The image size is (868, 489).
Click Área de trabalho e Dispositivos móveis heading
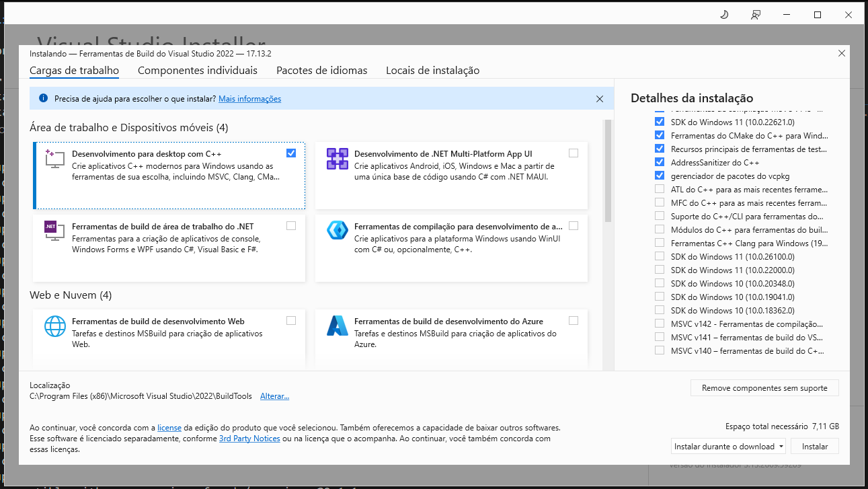[129, 127]
